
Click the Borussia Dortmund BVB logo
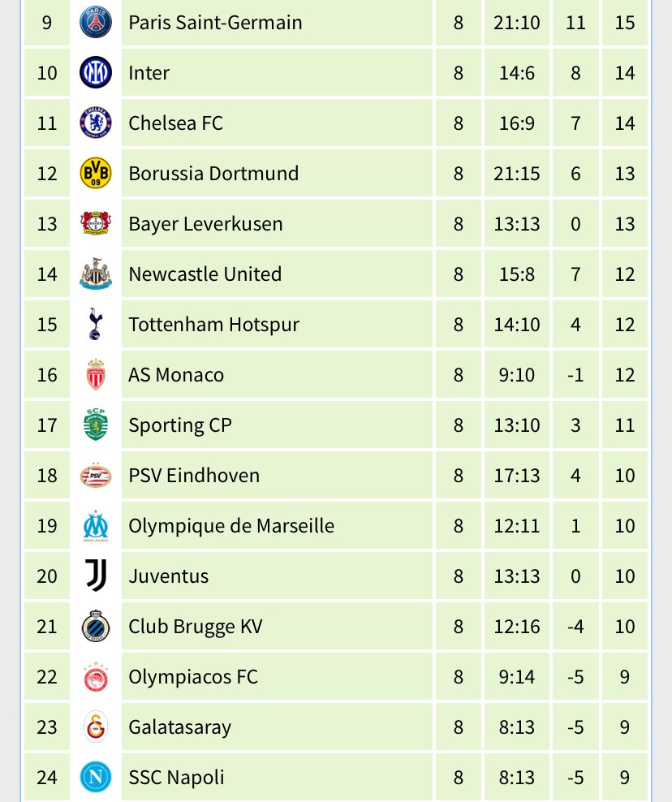pyautogui.click(x=96, y=174)
